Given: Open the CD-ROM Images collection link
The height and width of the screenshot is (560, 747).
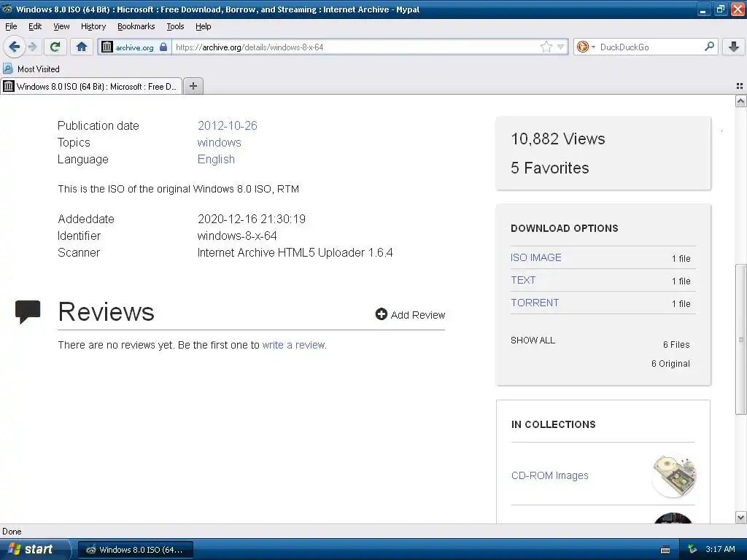Looking at the screenshot, I should tap(550, 475).
